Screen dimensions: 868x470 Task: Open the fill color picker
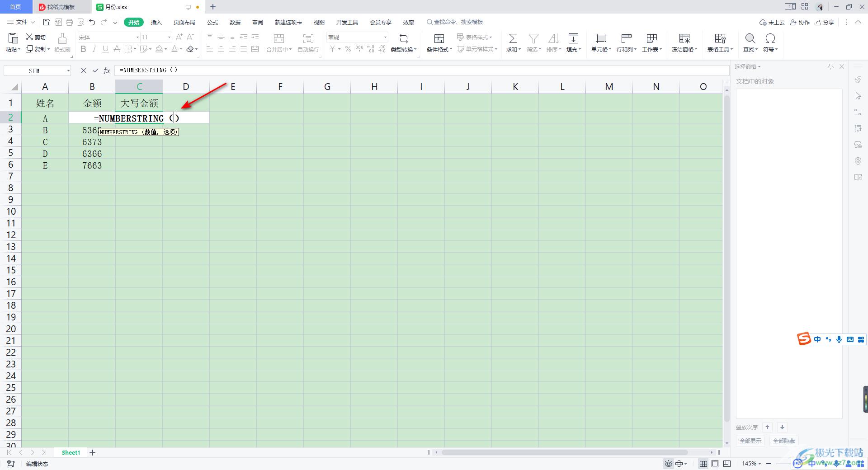[159, 49]
